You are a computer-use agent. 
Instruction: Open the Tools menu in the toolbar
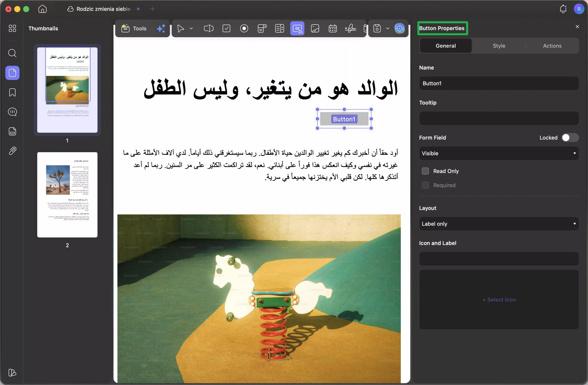point(135,28)
